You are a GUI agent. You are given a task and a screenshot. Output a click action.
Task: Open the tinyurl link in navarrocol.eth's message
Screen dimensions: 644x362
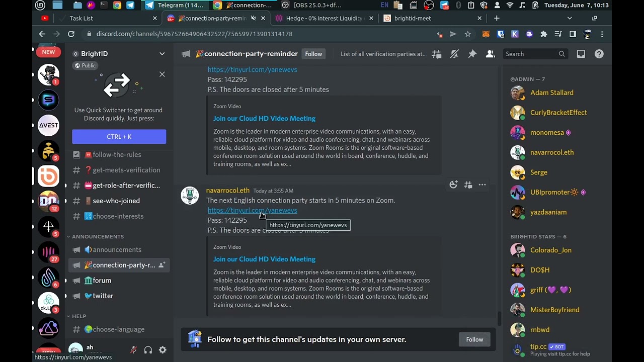coord(252,210)
